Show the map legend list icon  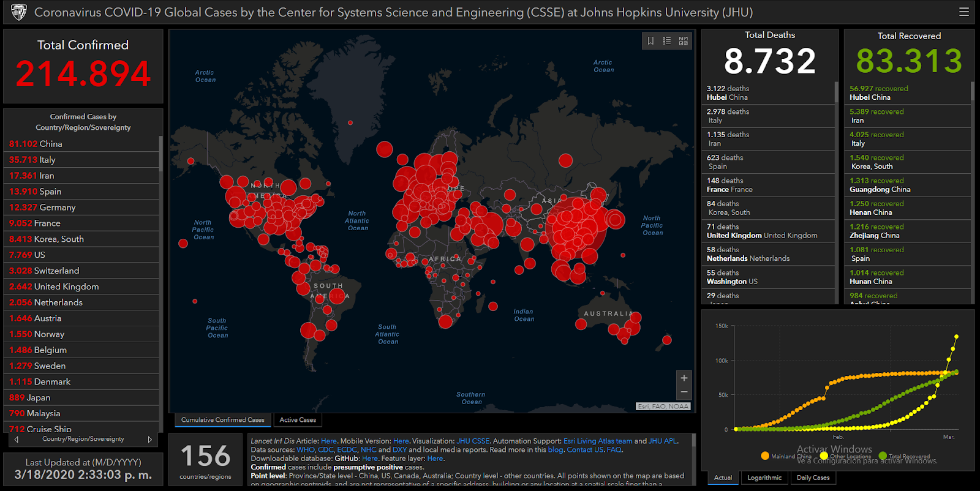pyautogui.click(x=667, y=41)
